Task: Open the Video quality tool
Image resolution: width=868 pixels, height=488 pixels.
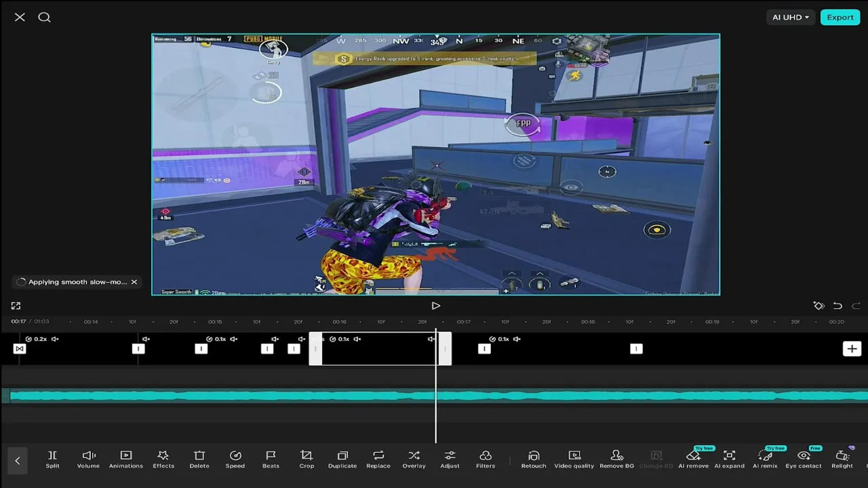Action: tap(574, 459)
